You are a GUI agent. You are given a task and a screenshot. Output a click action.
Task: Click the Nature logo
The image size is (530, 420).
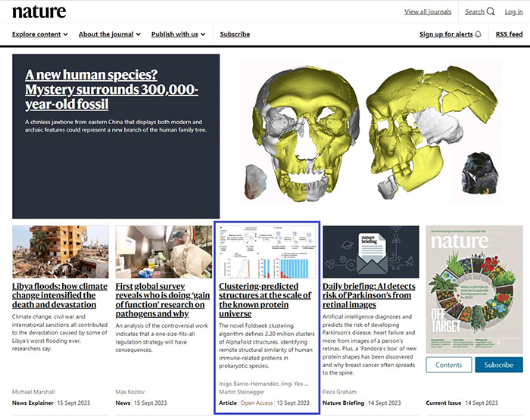point(39,11)
